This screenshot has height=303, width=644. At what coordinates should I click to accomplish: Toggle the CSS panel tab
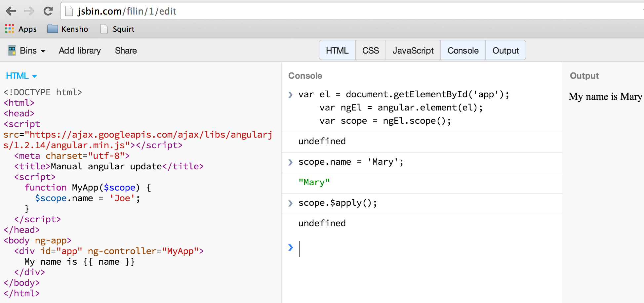(x=371, y=50)
